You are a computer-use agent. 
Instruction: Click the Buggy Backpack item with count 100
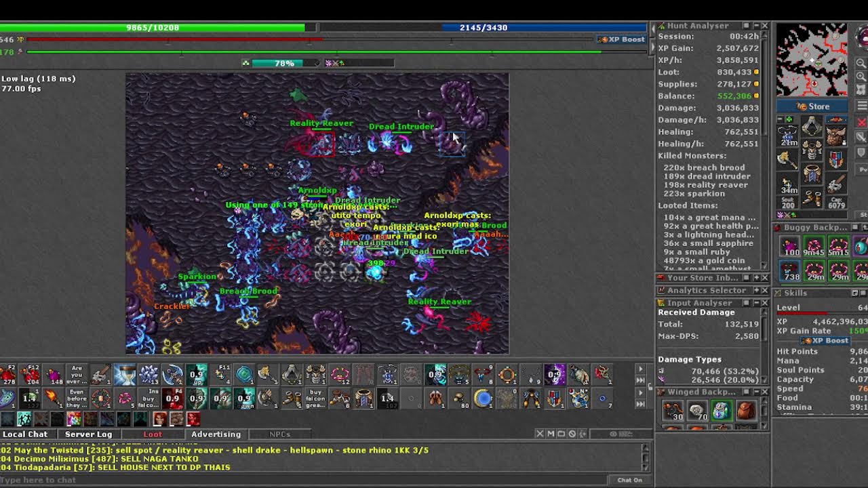coord(789,245)
